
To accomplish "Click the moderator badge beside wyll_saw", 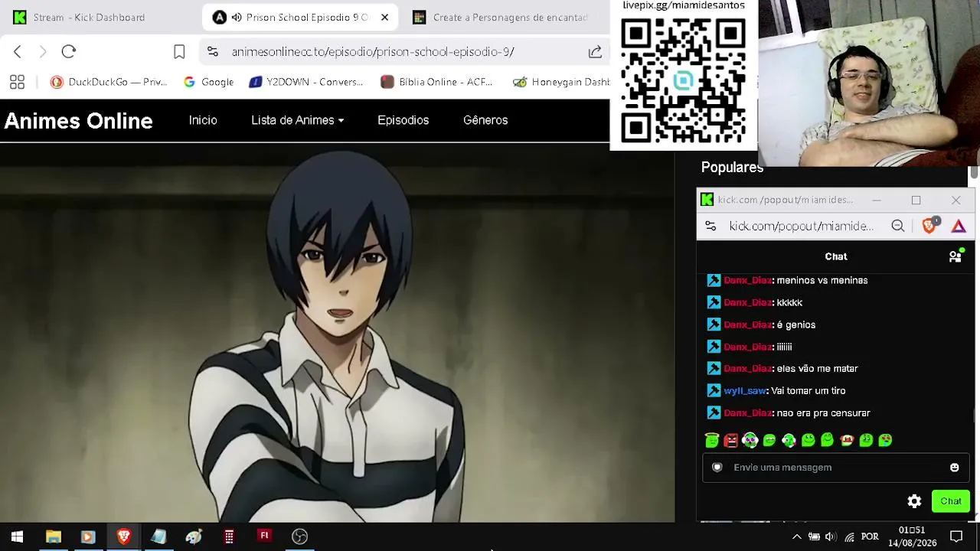I will tap(714, 390).
